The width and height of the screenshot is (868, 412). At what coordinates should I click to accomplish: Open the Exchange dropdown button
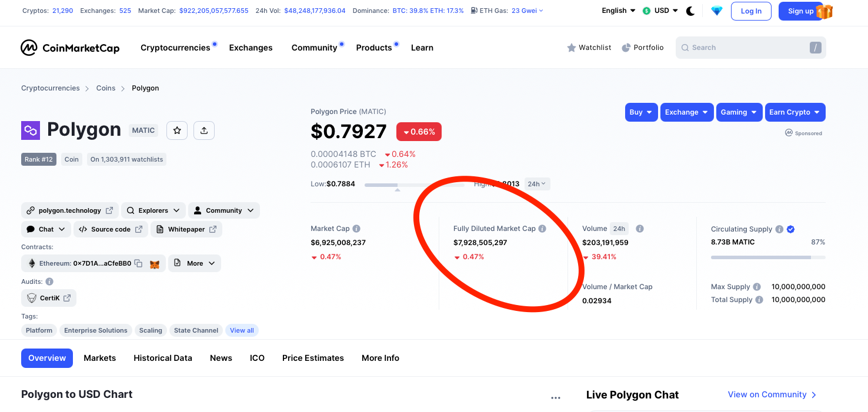(x=687, y=112)
